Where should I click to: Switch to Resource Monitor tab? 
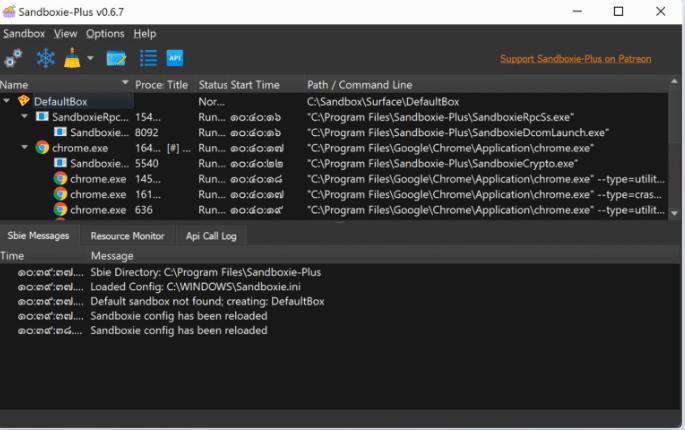tap(127, 236)
